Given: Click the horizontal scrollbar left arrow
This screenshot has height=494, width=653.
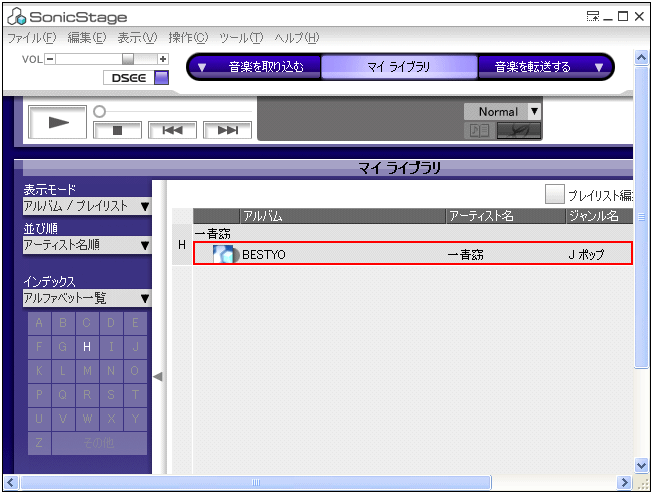Looking at the screenshot, I should [x=11, y=483].
